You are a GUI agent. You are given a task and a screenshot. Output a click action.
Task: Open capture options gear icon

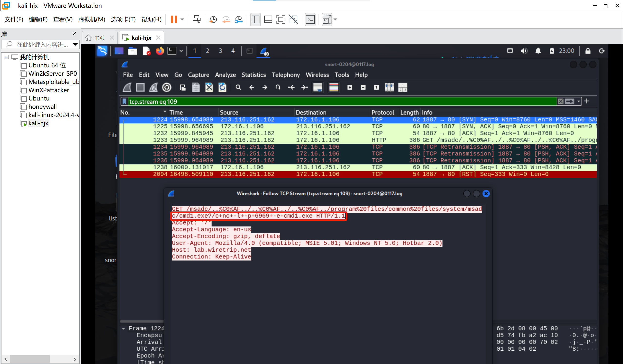tap(167, 88)
